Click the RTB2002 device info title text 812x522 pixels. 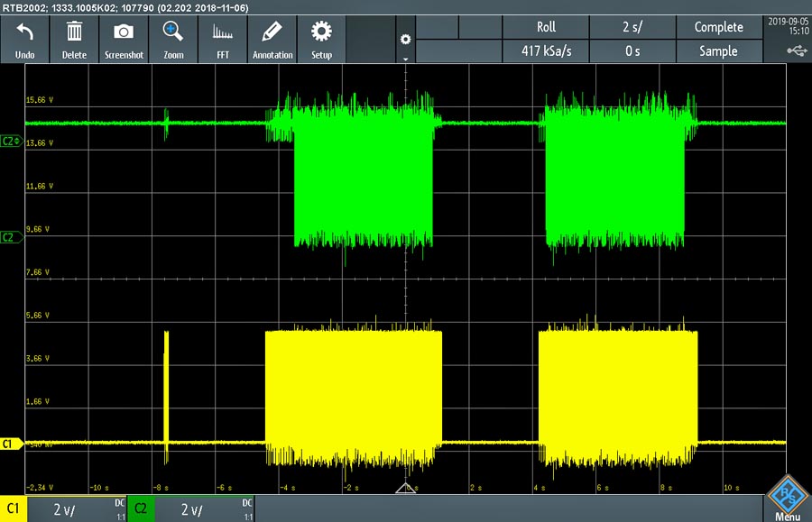[125, 7]
